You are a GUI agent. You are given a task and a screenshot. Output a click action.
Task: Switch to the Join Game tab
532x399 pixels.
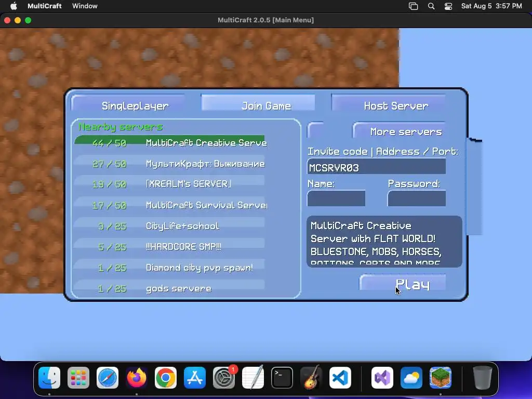click(x=258, y=102)
